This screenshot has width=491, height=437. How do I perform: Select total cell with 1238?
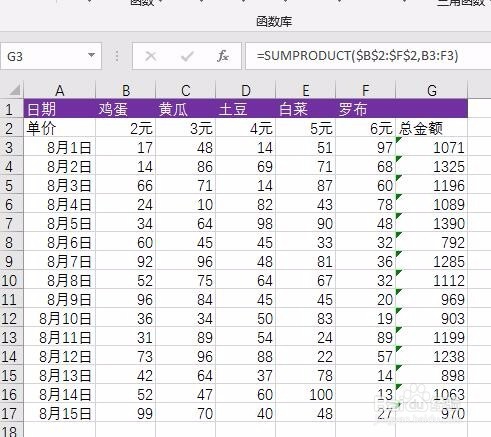tap(432, 356)
